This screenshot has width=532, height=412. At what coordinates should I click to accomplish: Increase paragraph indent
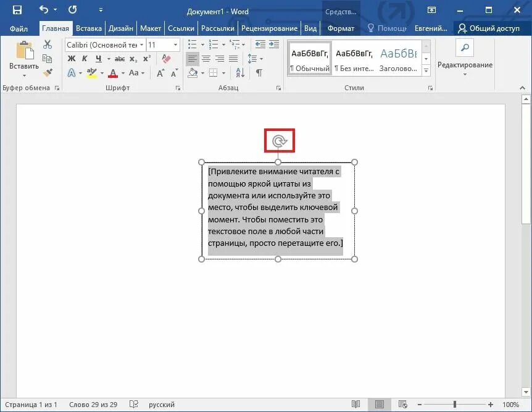coord(274,44)
